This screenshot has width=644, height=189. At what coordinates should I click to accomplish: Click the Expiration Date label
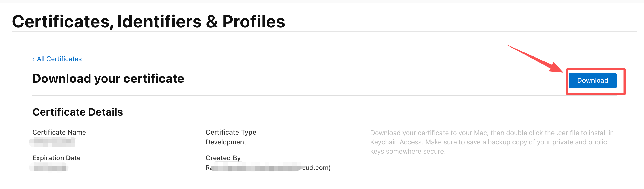56,158
